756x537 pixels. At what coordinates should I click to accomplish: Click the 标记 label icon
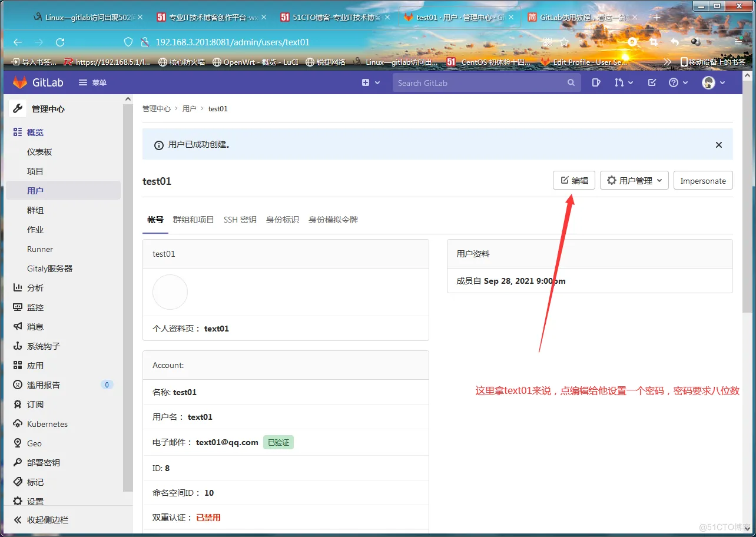point(18,482)
